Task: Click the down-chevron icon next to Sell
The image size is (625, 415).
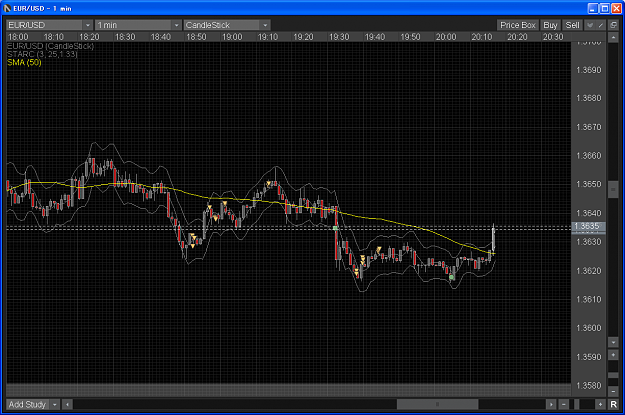Action: pos(590,25)
